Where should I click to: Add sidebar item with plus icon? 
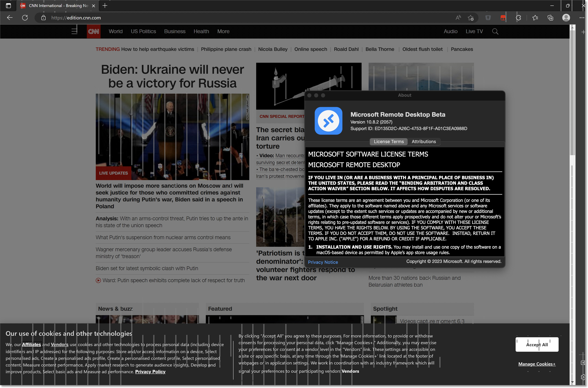pos(583,32)
